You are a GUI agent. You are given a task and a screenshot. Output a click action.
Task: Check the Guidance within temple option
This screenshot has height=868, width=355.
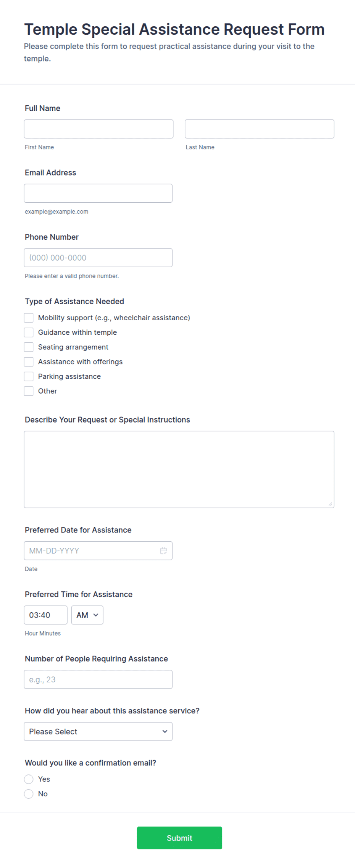[x=29, y=332]
